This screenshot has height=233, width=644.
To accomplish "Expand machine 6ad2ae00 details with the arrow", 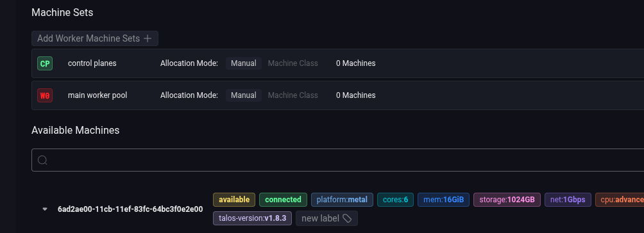I will (45, 209).
